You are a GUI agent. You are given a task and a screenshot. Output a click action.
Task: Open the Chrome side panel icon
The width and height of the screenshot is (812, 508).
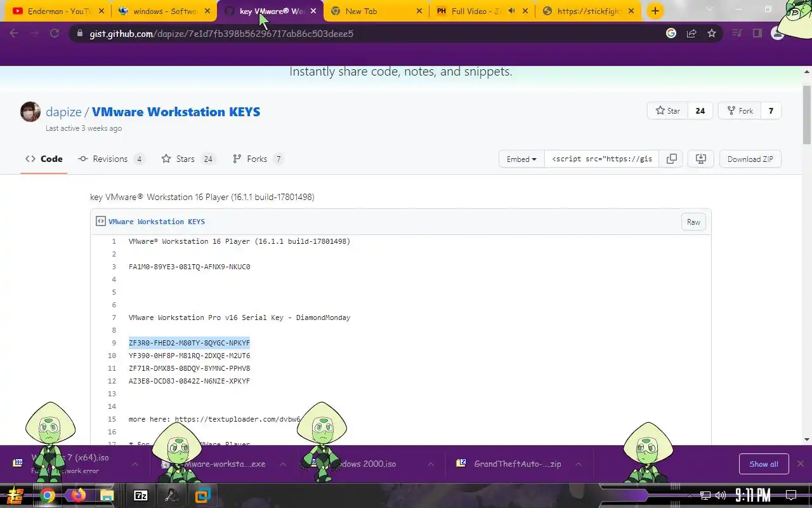tap(757, 33)
